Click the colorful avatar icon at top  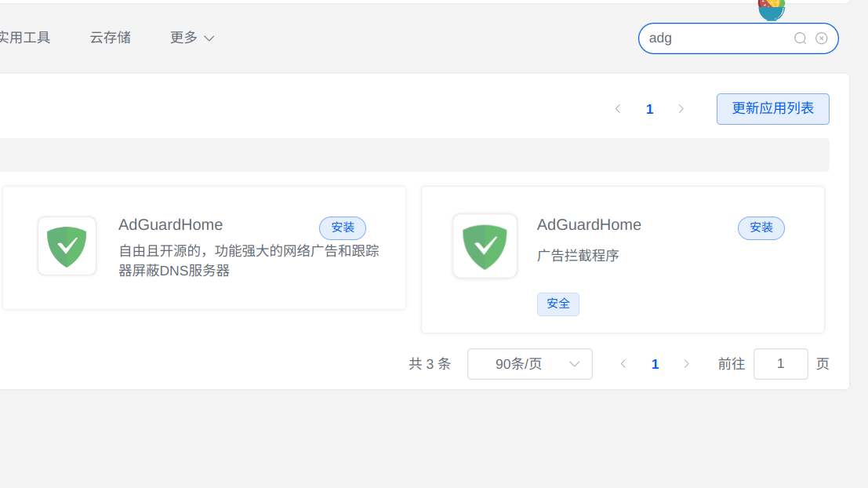pyautogui.click(x=772, y=9)
